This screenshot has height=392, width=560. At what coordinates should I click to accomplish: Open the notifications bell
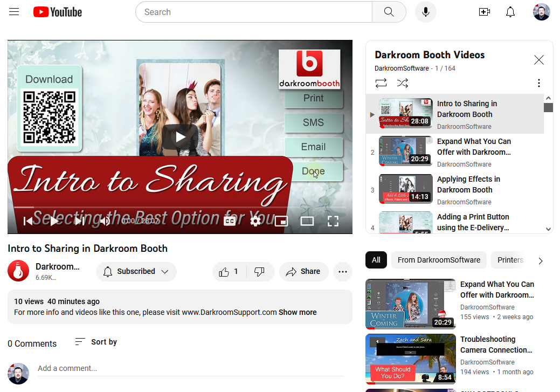[x=510, y=12]
